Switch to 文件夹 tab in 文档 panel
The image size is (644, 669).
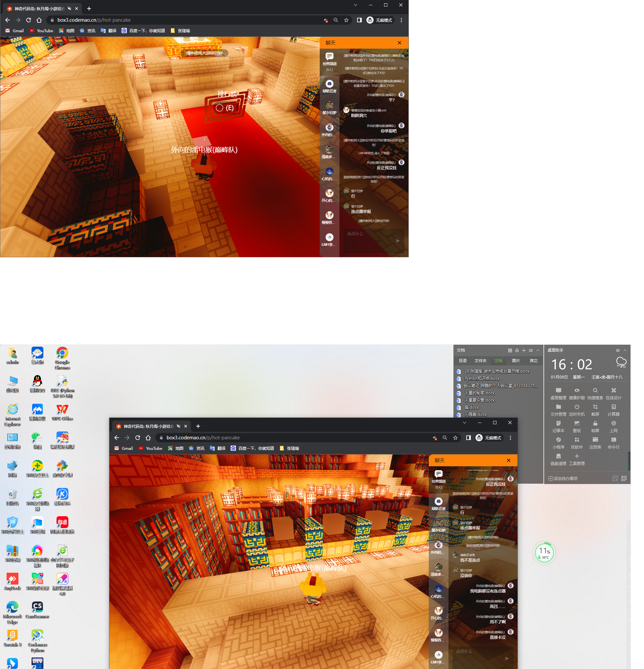pyautogui.click(x=480, y=361)
